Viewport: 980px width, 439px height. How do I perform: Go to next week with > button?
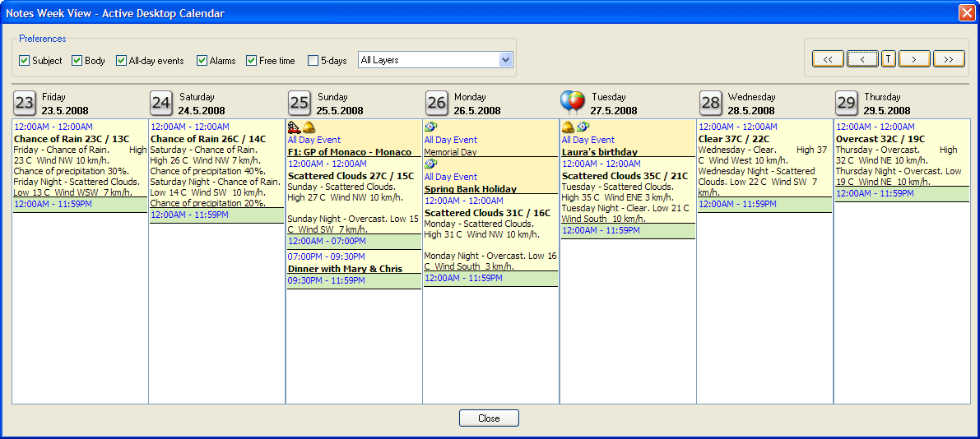[x=914, y=58]
